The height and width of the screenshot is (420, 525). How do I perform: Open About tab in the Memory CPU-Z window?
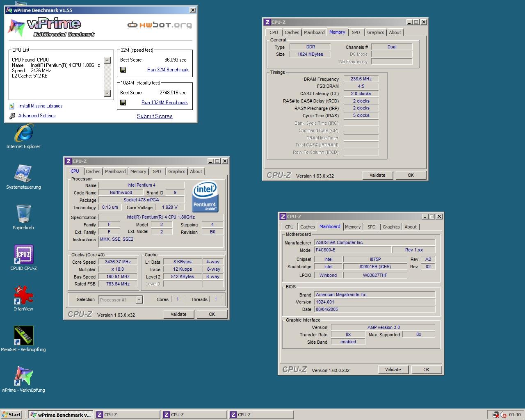coord(395,32)
